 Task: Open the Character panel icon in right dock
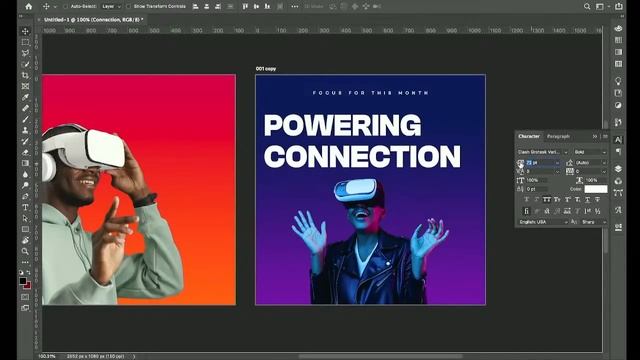(618, 140)
